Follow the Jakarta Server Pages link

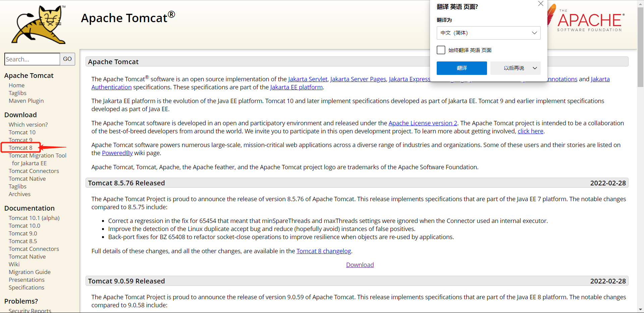tap(358, 79)
